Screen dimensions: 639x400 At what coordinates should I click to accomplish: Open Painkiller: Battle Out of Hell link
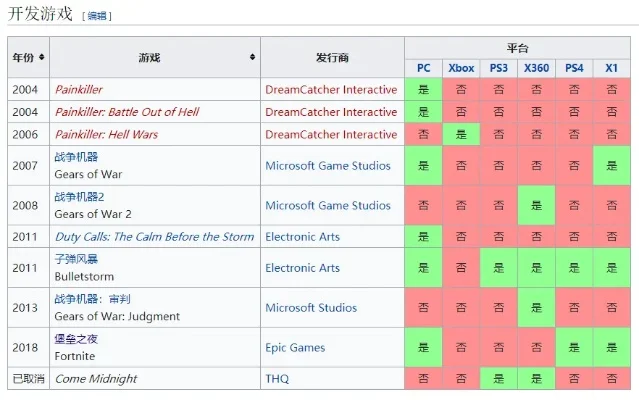tap(127, 112)
